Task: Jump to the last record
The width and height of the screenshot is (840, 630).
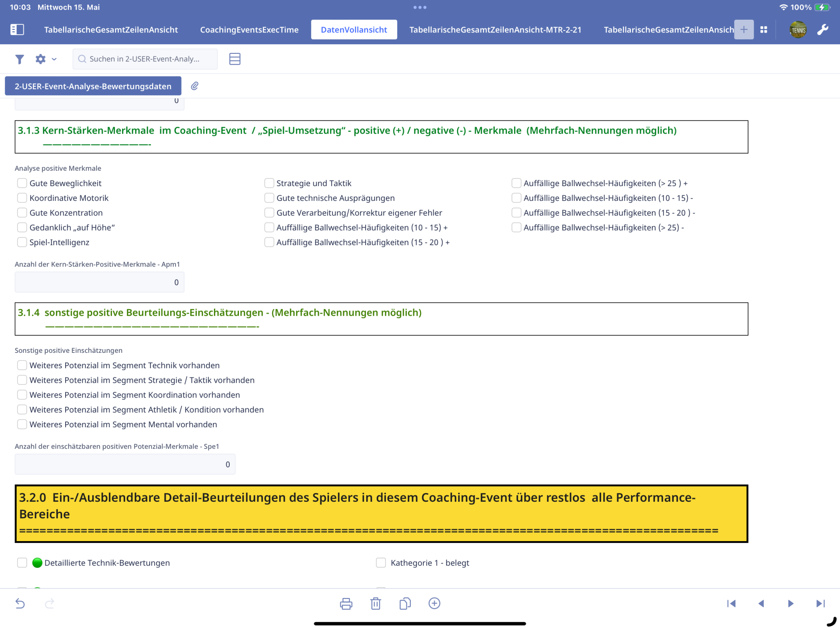Action: click(x=820, y=604)
